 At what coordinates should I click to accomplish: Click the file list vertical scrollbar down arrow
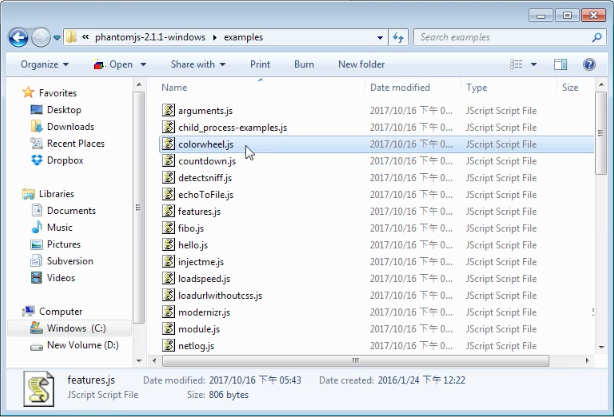pyautogui.click(x=601, y=347)
